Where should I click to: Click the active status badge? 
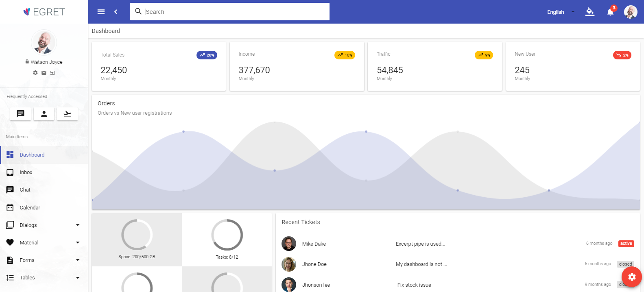coord(626,244)
